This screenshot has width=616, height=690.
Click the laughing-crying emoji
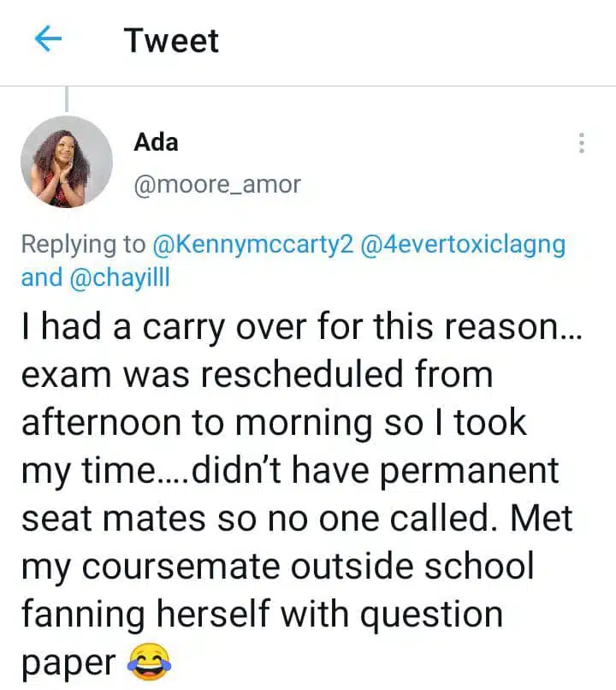[x=148, y=661]
